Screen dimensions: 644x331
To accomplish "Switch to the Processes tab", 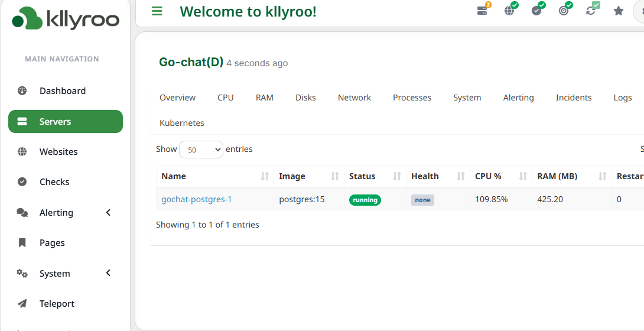I will [412, 98].
